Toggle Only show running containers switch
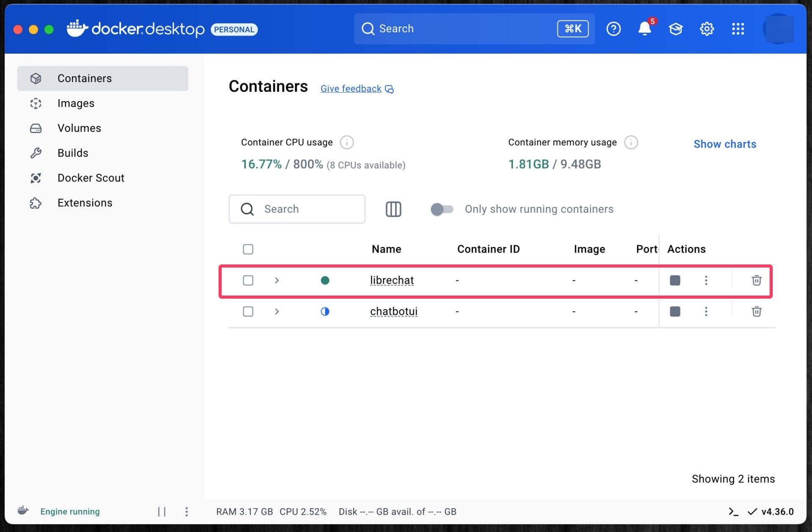This screenshot has width=812, height=532. click(442, 209)
